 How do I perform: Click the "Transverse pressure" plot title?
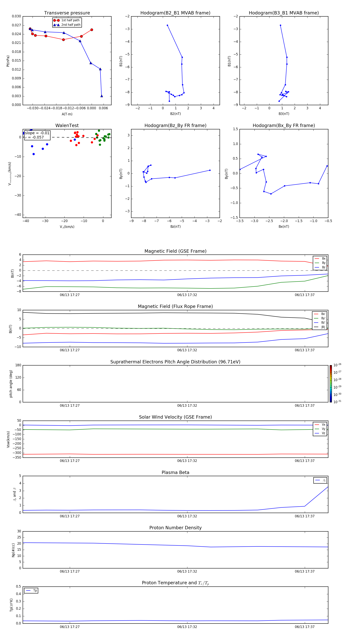(67, 13)
